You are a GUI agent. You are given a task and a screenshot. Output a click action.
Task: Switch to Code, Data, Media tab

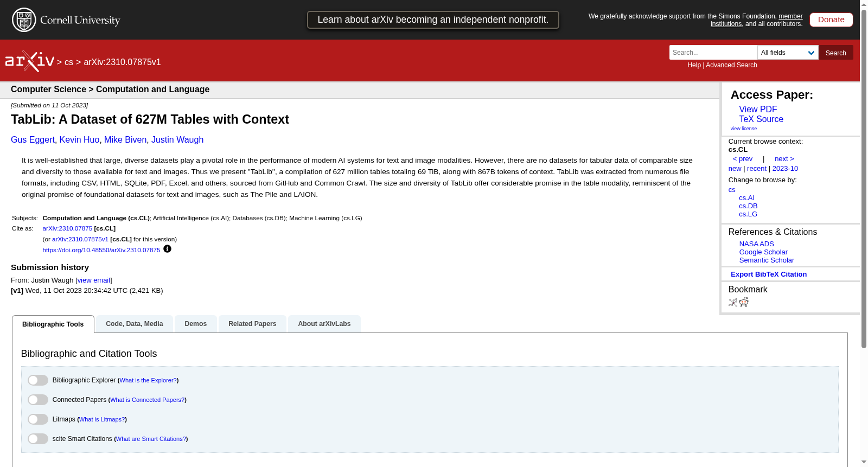(x=135, y=324)
